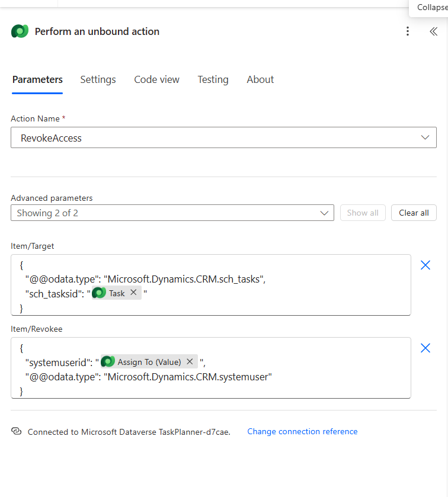The image size is (448, 497).
Task: Switch to the Code view tab
Action: tap(156, 79)
